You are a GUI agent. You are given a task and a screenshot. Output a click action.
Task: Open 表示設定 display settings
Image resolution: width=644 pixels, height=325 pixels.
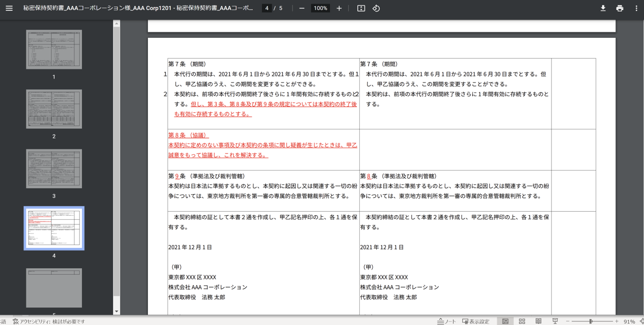(475, 321)
